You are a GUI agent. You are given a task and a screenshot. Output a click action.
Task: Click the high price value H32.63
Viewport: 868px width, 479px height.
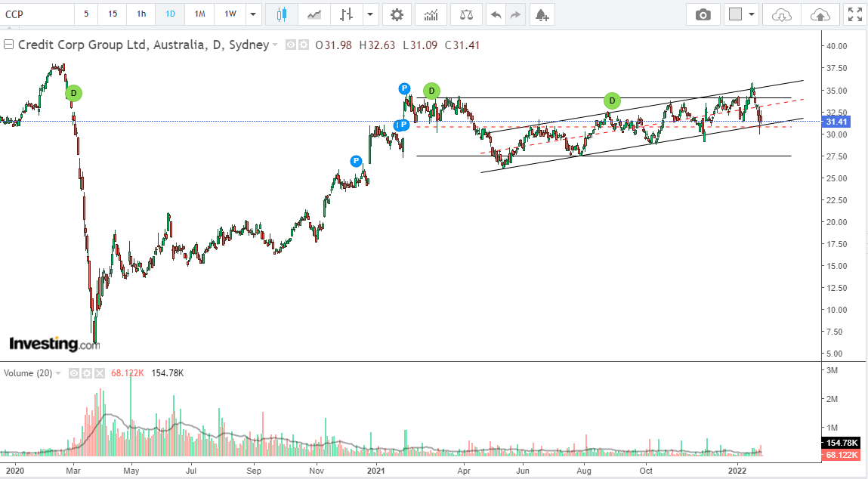click(x=377, y=45)
